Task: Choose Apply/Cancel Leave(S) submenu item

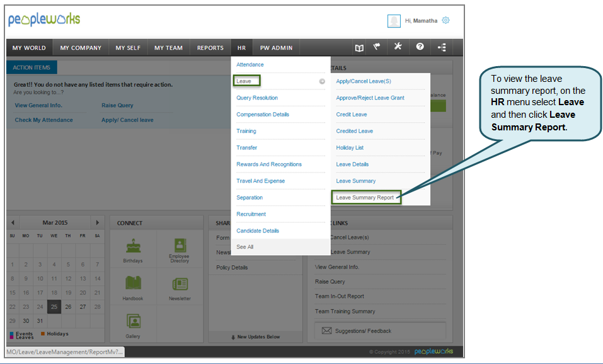Action: pyautogui.click(x=364, y=81)
